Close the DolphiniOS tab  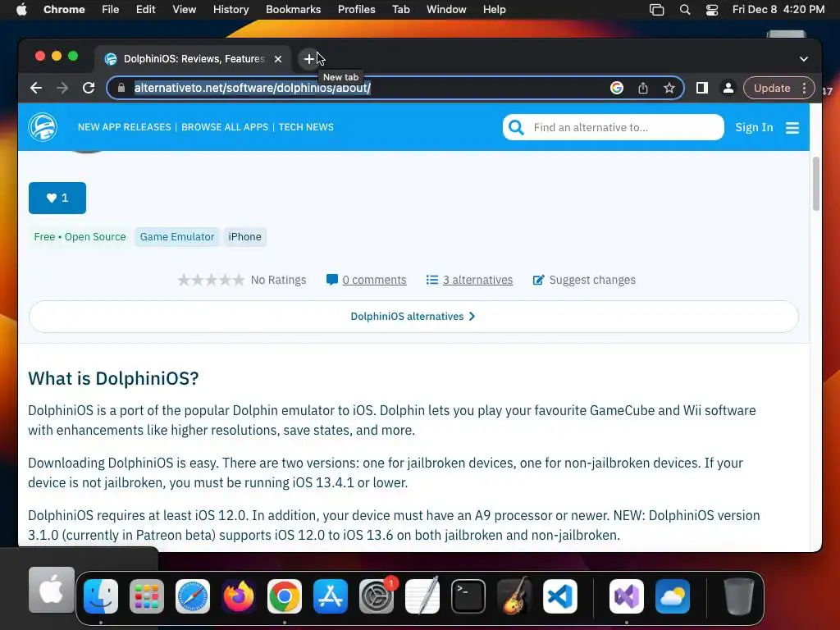click(278, 59)
